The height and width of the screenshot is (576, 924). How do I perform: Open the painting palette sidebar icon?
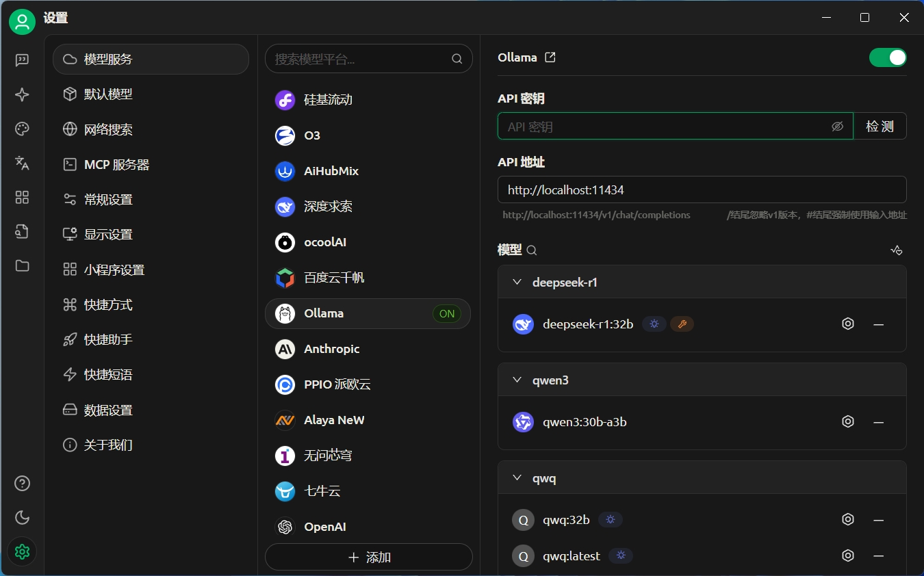[22, 129]
